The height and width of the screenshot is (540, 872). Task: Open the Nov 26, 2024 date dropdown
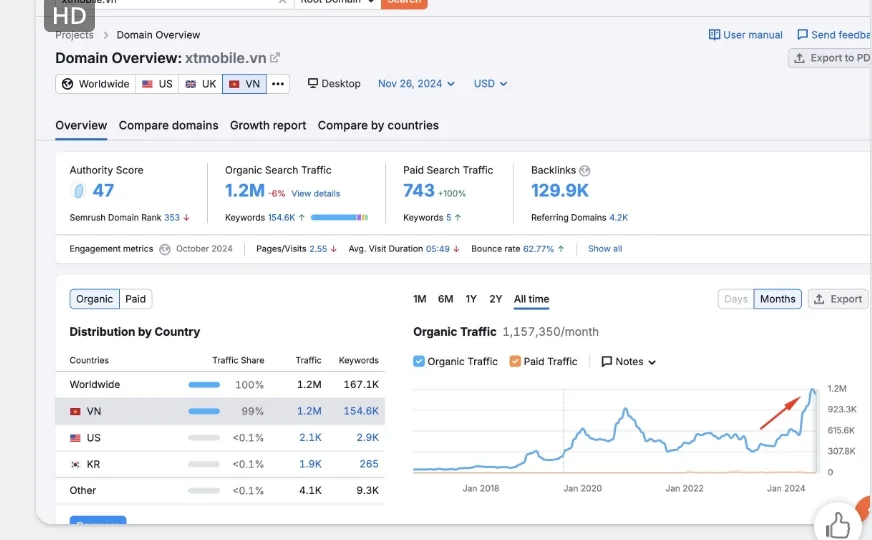pyautogui.click(x=416, y=84)
